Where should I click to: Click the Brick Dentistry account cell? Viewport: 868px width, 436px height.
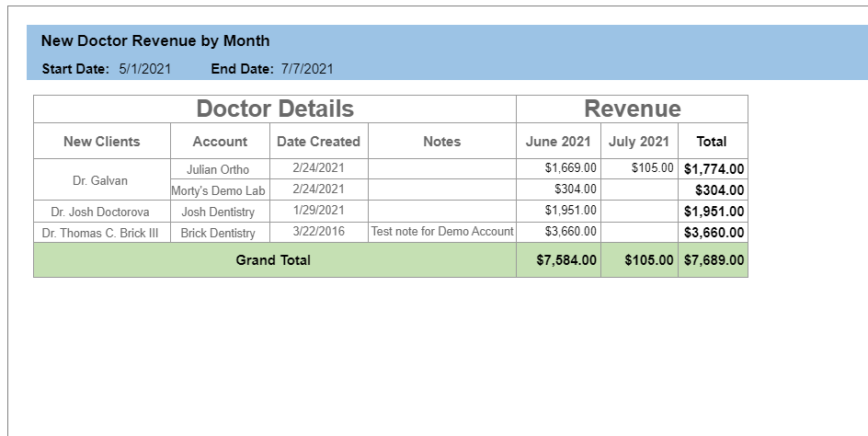coord(220,233)
